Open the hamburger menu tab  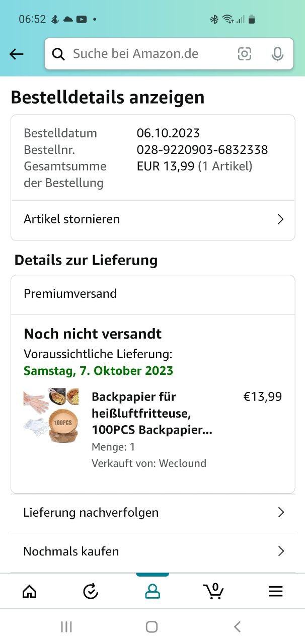click(x=276, y=592)
